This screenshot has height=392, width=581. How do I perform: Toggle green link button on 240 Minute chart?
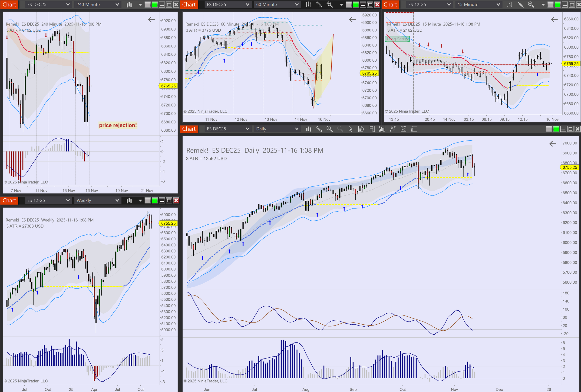tap(155, 4)
